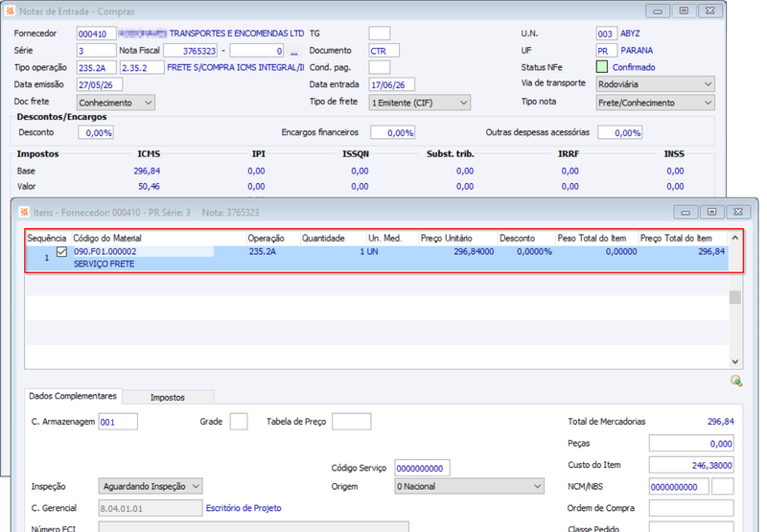
Task: Click the SERVIÇO FRETE description text
Action: pyautogui.click(x=105, y=264)
